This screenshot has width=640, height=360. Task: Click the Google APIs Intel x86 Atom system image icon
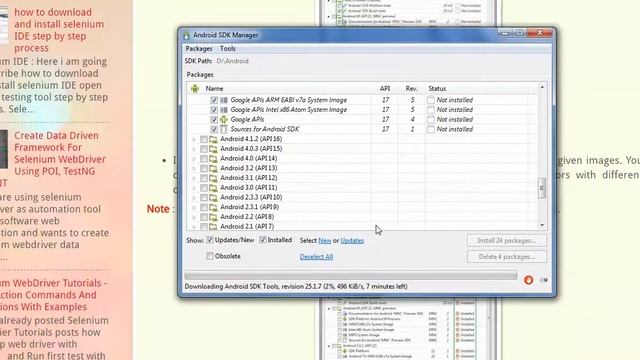(224, 110)
